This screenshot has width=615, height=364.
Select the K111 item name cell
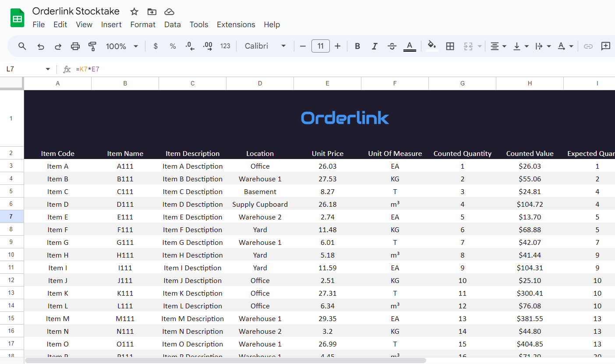125,293
